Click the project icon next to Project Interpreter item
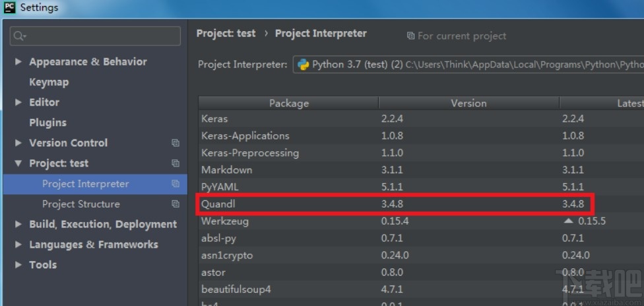 coord(176,184)
